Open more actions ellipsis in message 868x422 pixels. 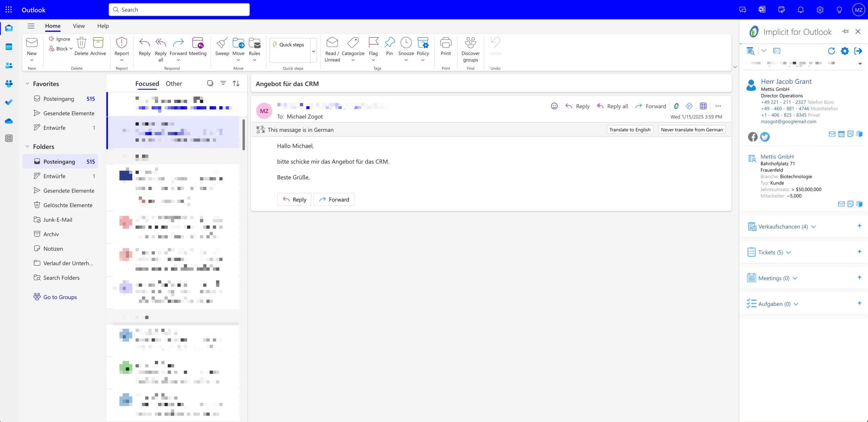(718, 106)
